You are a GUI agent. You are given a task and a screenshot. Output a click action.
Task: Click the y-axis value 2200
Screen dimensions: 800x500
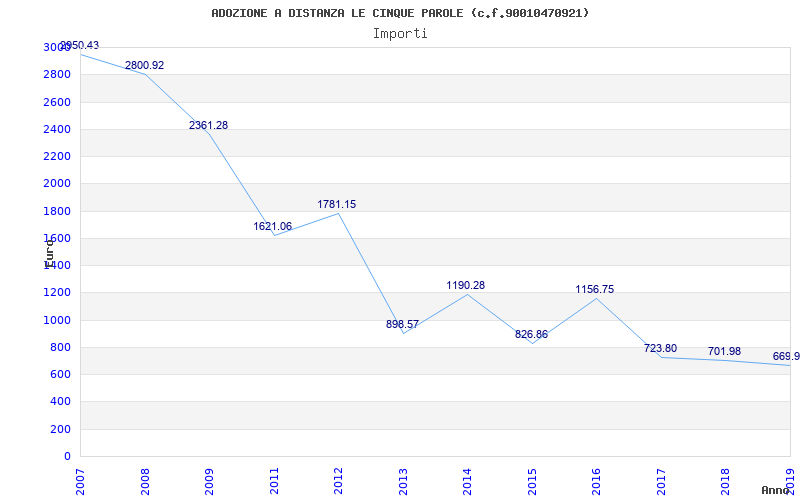tap(57, 157)
